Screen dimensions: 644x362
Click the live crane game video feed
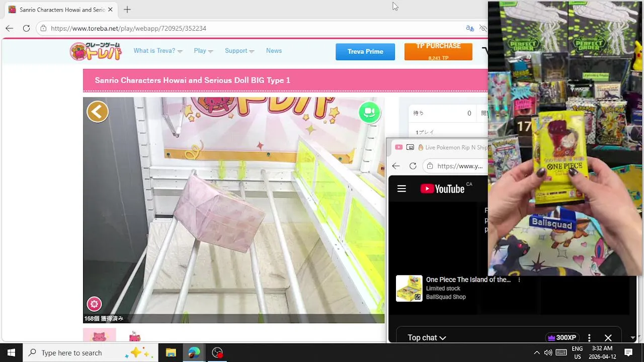234,210
